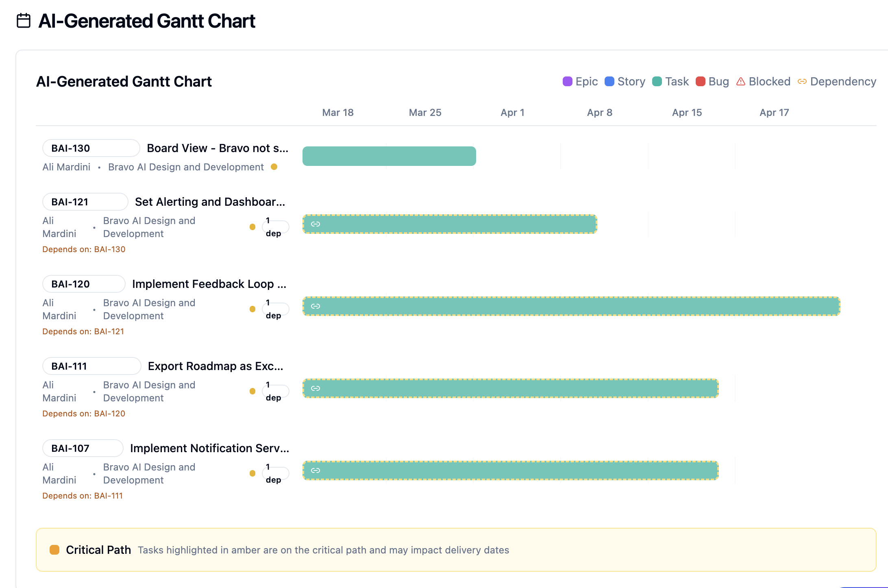Follow the 'Depends on: BAI-130' link
Image resolution: width=888 pixels, height=588 pixels.
point(84,249)
